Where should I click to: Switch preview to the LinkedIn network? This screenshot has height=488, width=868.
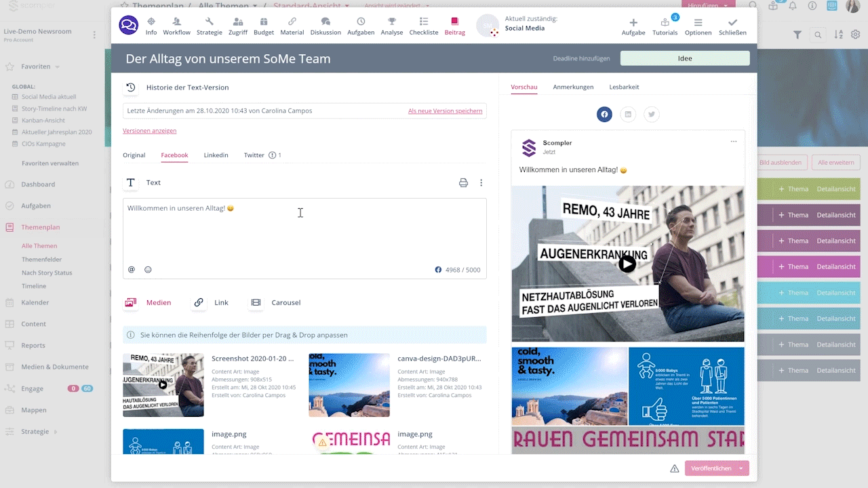[x=628, y=115]
